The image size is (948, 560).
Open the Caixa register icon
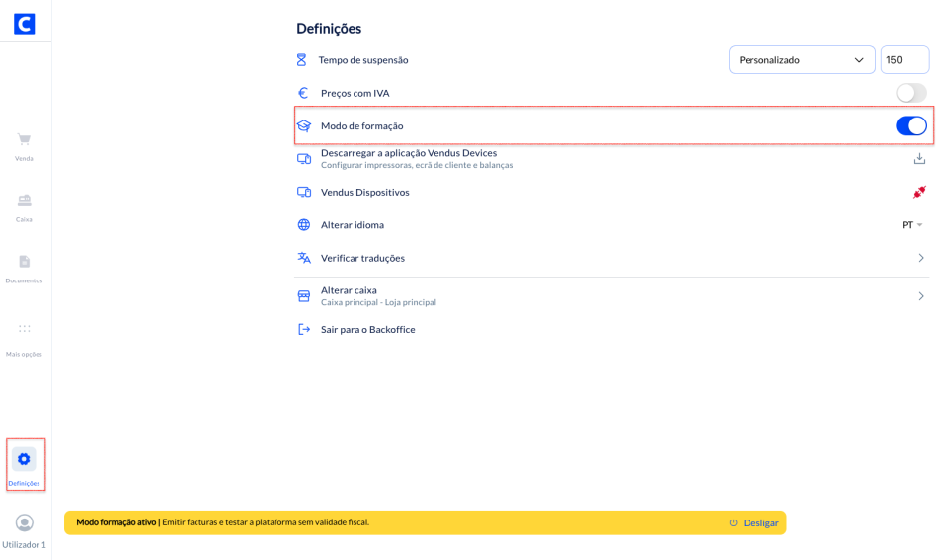pos(24,200)
